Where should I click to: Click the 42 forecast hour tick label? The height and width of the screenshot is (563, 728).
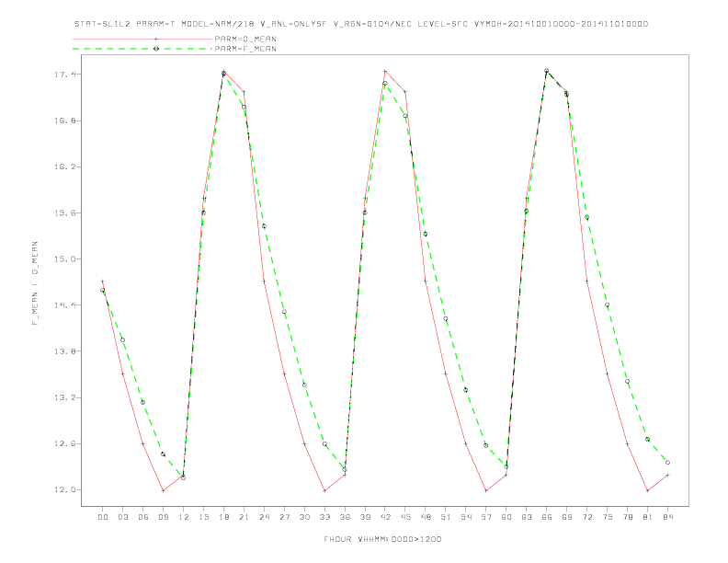pos(385,517)
